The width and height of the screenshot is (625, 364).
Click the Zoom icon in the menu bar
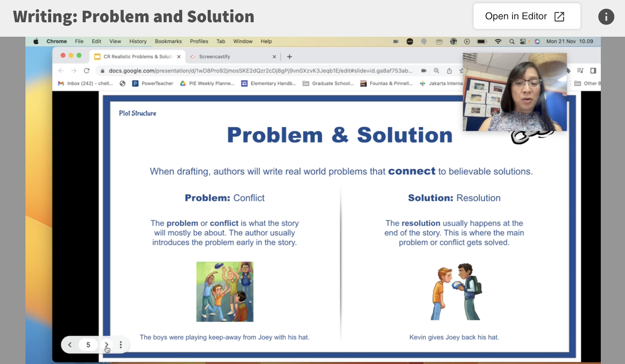click(x=410, y=41)
